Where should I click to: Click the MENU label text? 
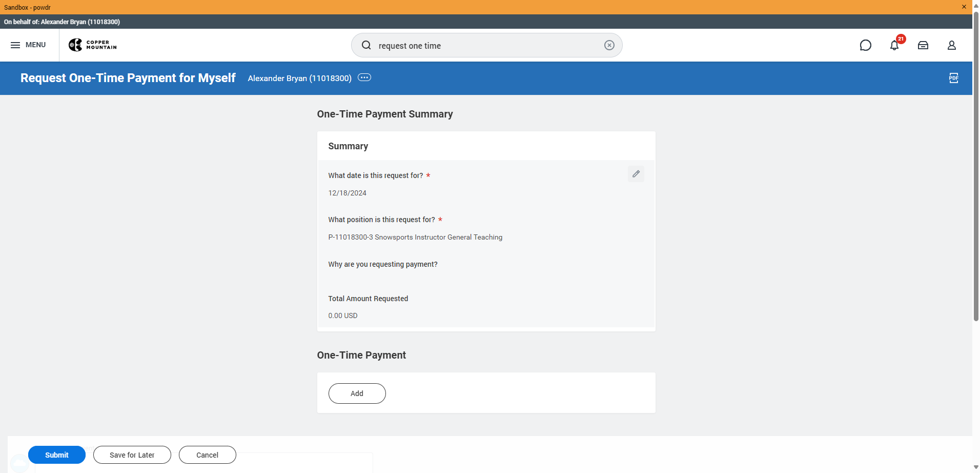click(36, 45)
